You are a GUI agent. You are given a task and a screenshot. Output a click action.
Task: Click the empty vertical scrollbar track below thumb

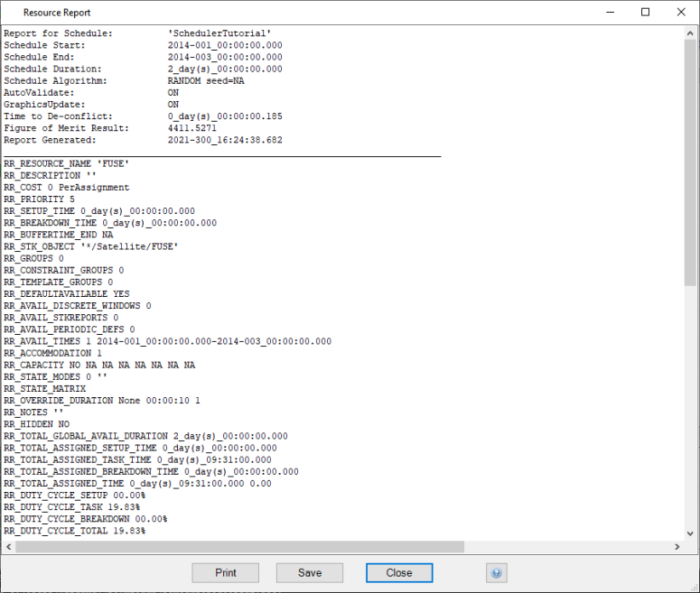pyautogui.click(x=691, y=406)
